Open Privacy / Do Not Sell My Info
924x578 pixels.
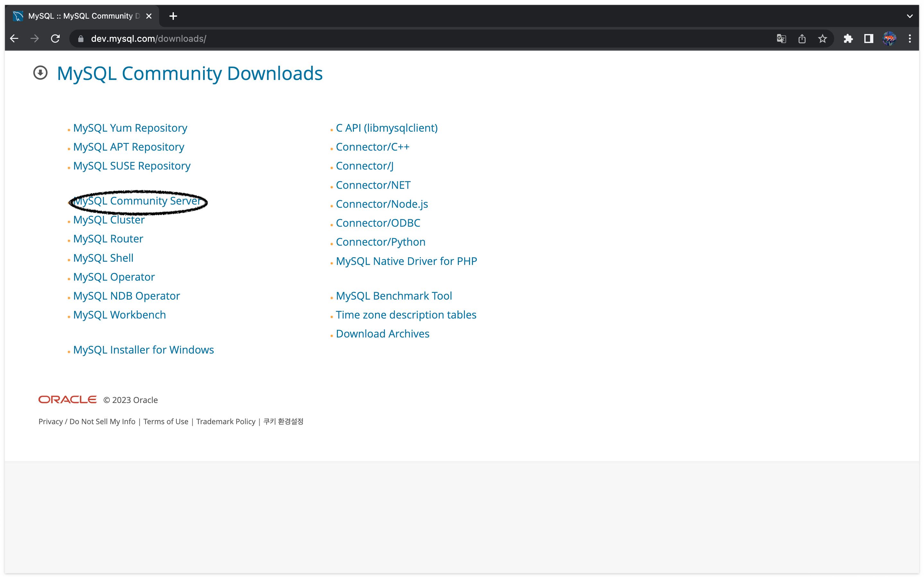[x=87, y=421]
